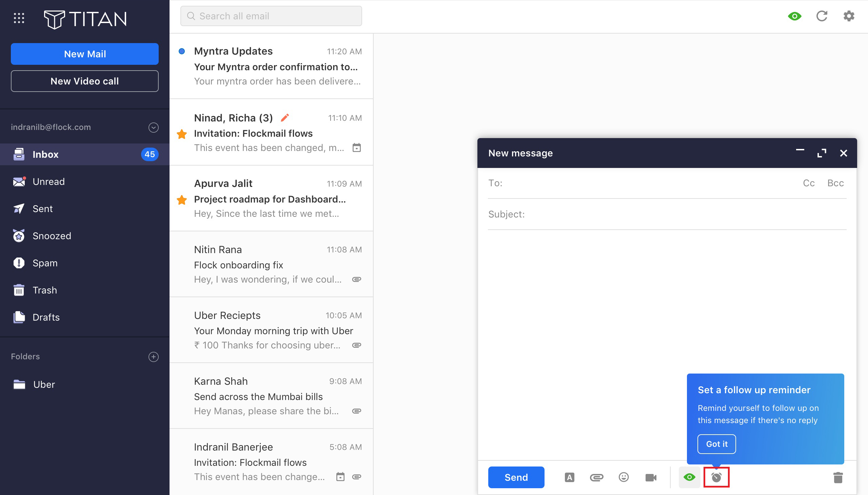Open settings gear
868x495 pixels.
(x=849, y=16)
